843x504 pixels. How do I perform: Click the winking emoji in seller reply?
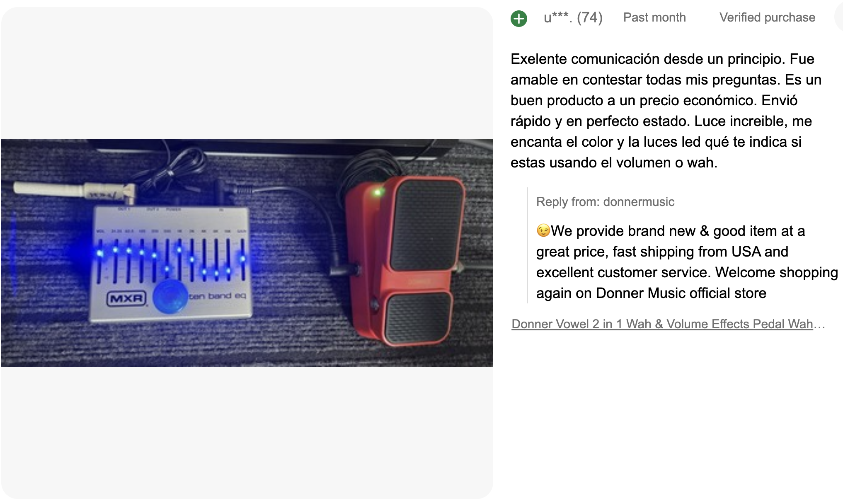pos(543,230)
